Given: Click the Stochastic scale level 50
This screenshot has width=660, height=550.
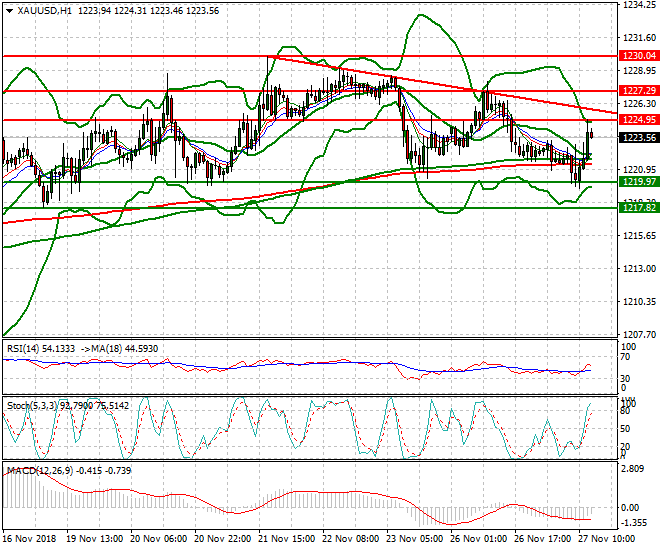Looking at the screenshot, I should pyautogui.click(x=625, y=429).
